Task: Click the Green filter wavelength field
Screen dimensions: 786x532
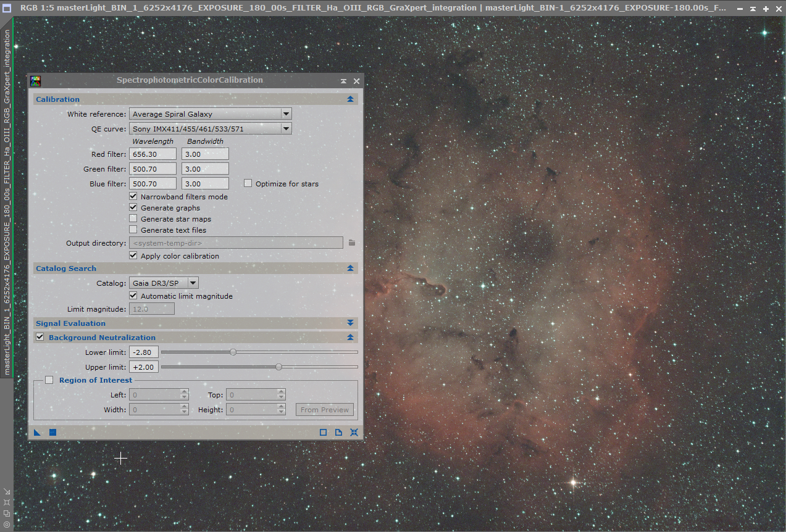Action: tap(153, 169)
